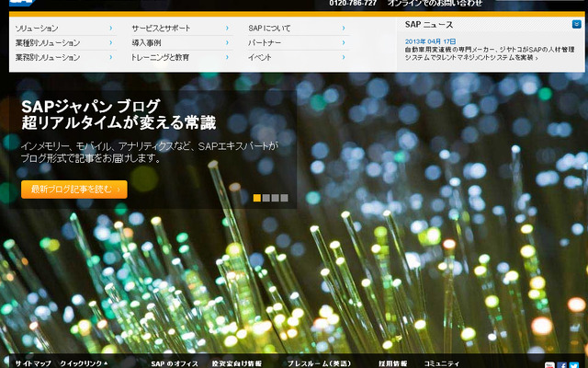The width and height of the screenshot is (588, 368).
Task: Open the プレスルーム(英語) footer link
Action: pyautogui.click(x=319, y=363)
